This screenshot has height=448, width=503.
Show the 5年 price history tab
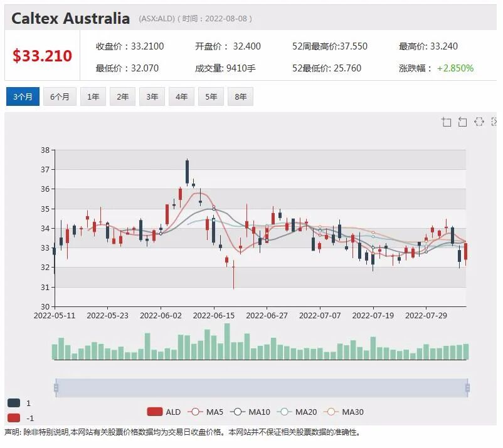tap(211, 96)
